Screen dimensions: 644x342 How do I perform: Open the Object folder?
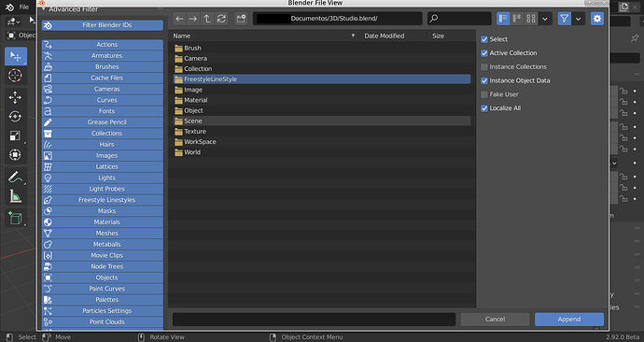(x=322, y=110)
